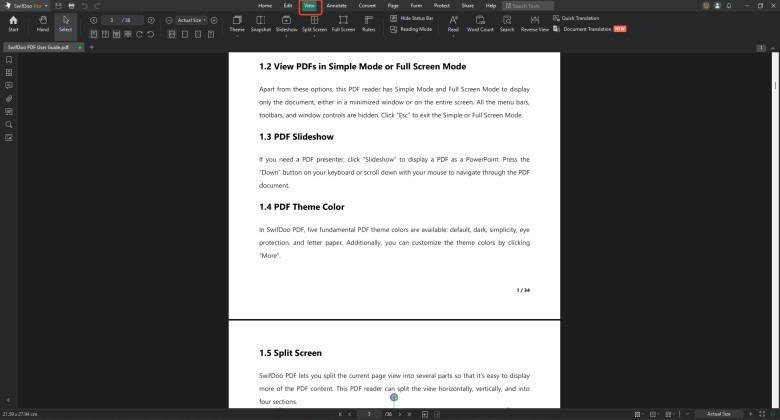Rotate the page counterclockwise
This screenshot has width=780, height=420.
(151, 34)
